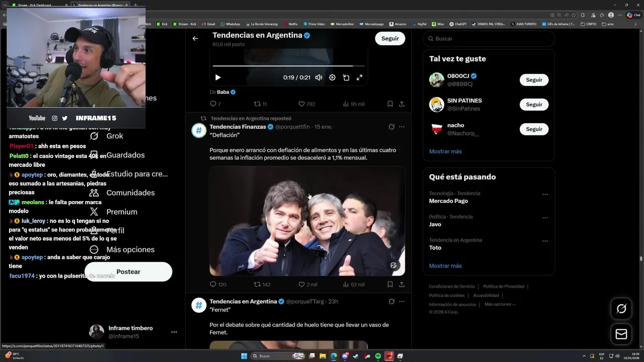Click Grok icon on the Fernet post

[391, 302]
